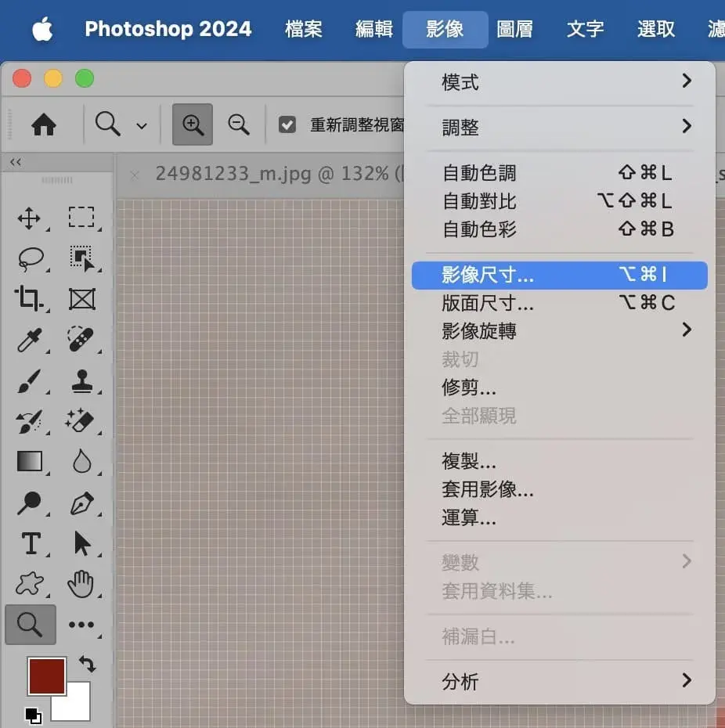Select the Hand tool
725x728 pixels.
81,584
